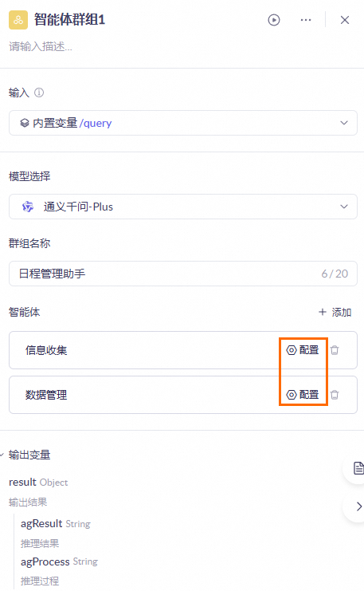Click the yellow agent group node icon
Viewport: 364px width, 591px height.
18,20
